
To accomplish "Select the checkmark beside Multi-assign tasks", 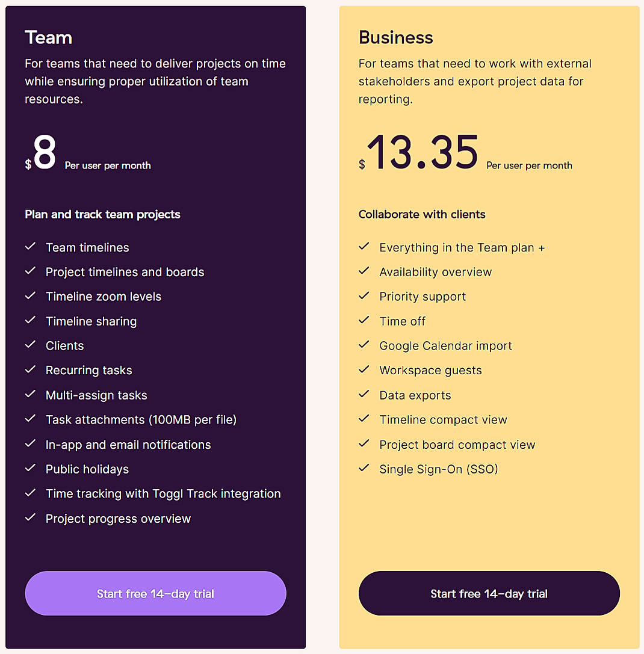I will (x=31, y=395).
